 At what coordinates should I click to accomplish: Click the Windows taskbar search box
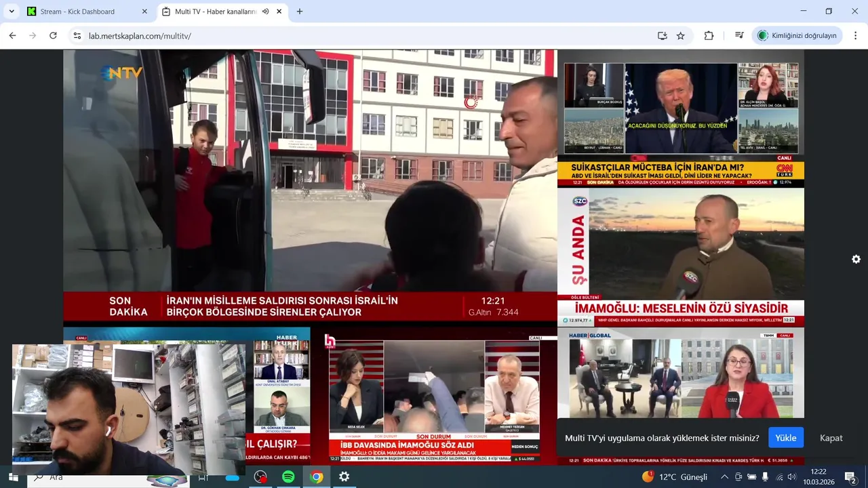point(108,477)
